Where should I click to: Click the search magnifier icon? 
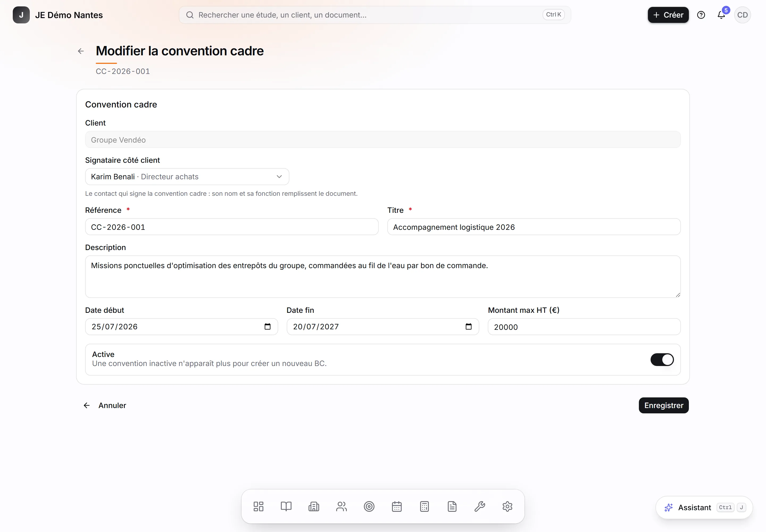[190, 15]
